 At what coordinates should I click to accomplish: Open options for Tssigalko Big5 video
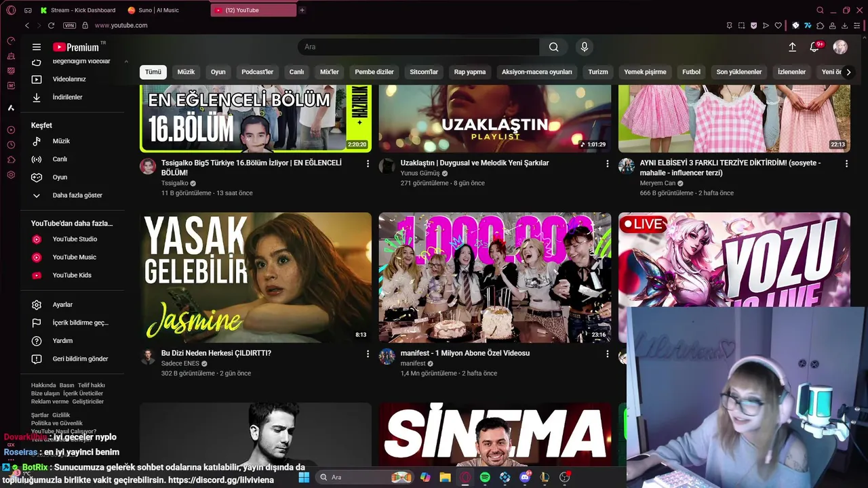[368, 163]
